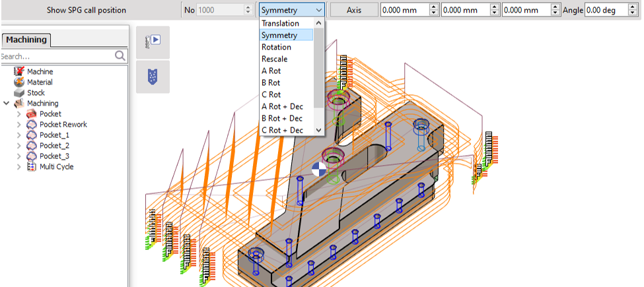Expand the Multi Cycle tree node
Image resolution: width=644 pixels, height=287 pixels.
18,167
